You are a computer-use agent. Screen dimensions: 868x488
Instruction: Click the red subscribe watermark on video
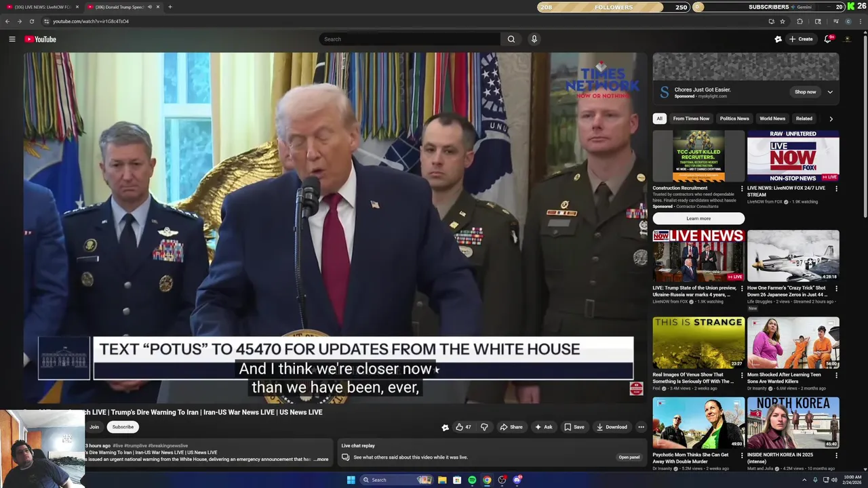[636, 388]
